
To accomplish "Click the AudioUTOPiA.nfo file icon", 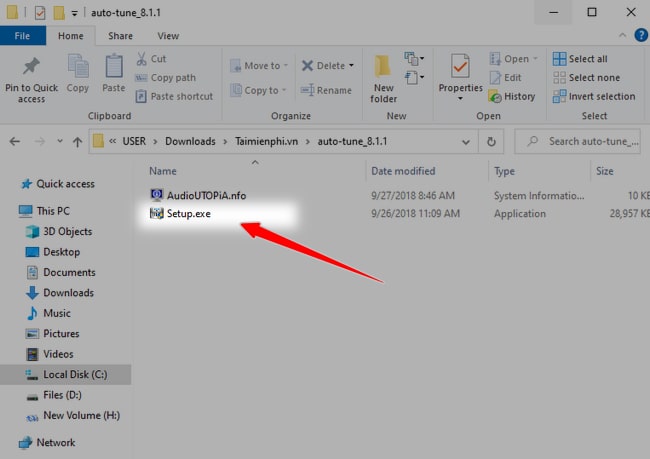I will [x=156, y=195].
